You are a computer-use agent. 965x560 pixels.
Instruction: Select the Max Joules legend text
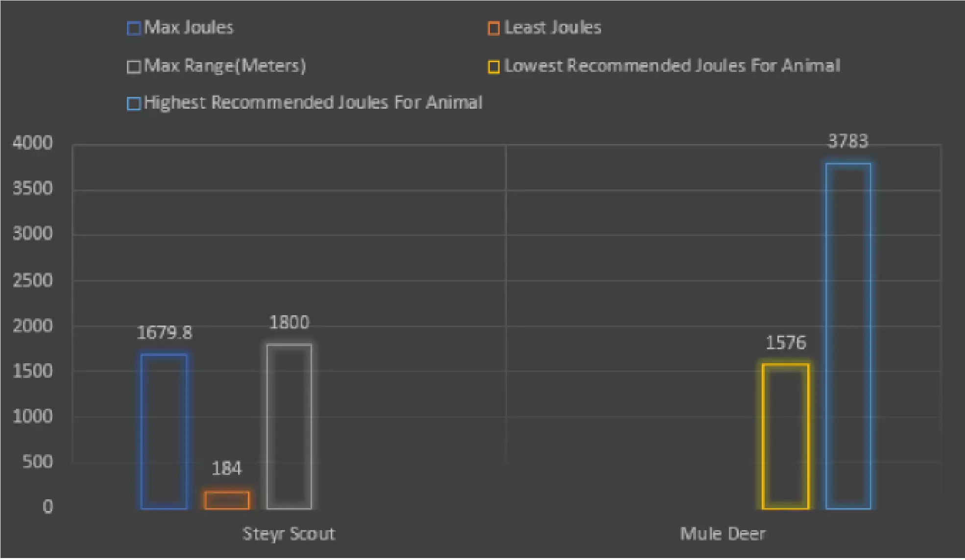pyautogui.click(x=189, y=28)
